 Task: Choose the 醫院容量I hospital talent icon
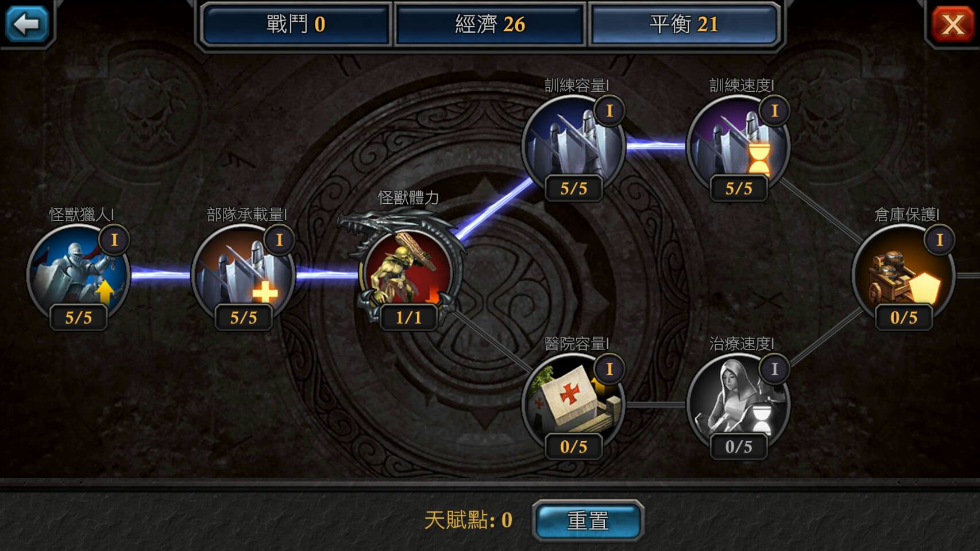click(x=574, y=403)
